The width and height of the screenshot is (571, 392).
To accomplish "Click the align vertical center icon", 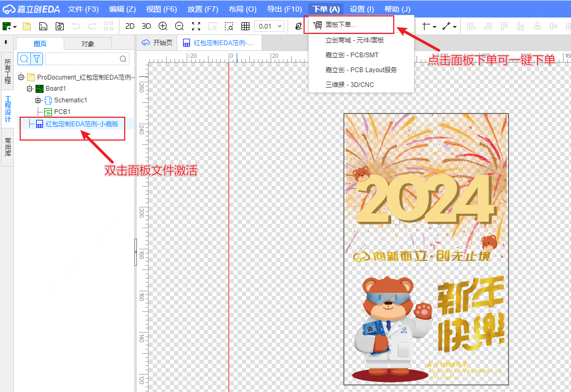I will pos(553,26).
